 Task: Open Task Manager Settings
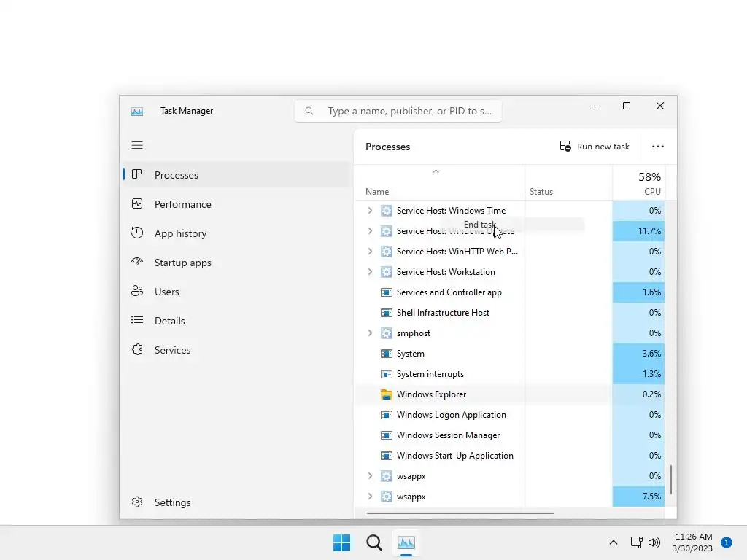click(x=236, y=502)
